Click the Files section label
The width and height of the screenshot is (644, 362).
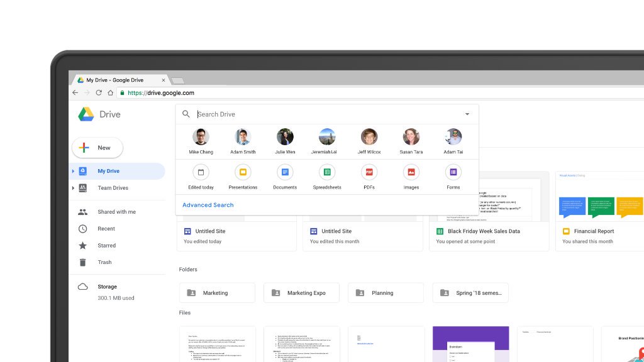click(185, 313)
